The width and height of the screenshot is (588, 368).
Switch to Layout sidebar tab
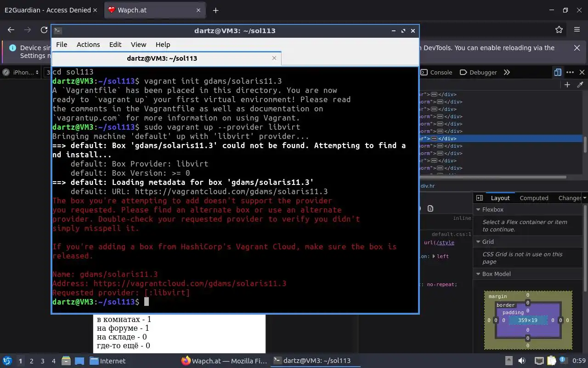pos(500,198)
